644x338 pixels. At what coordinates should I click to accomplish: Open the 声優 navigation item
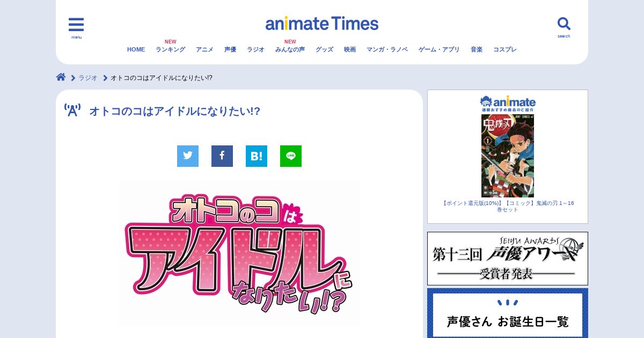point(230,49)
